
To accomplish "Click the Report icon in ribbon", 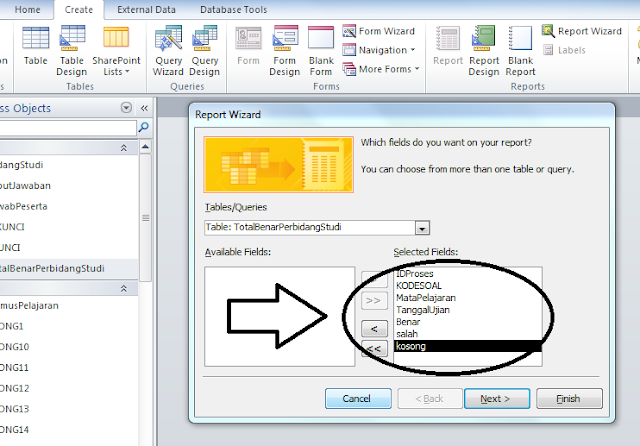I will [448, 45].
